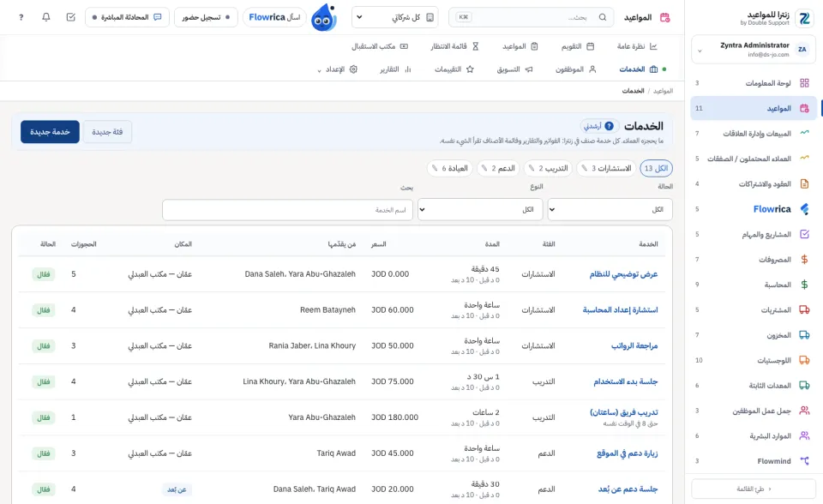
Task: Open عرض توضيحي للنظام service link
Action: (623, 274)
